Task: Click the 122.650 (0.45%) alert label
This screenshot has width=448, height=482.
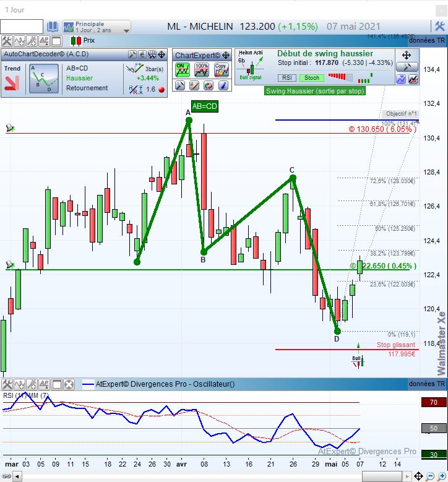Action: point(383,265)
